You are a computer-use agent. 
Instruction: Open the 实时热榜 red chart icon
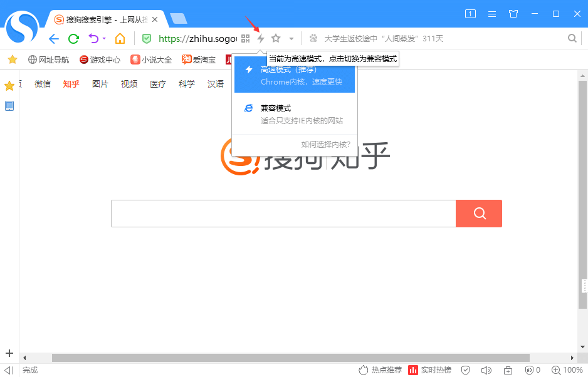(414, 370)
